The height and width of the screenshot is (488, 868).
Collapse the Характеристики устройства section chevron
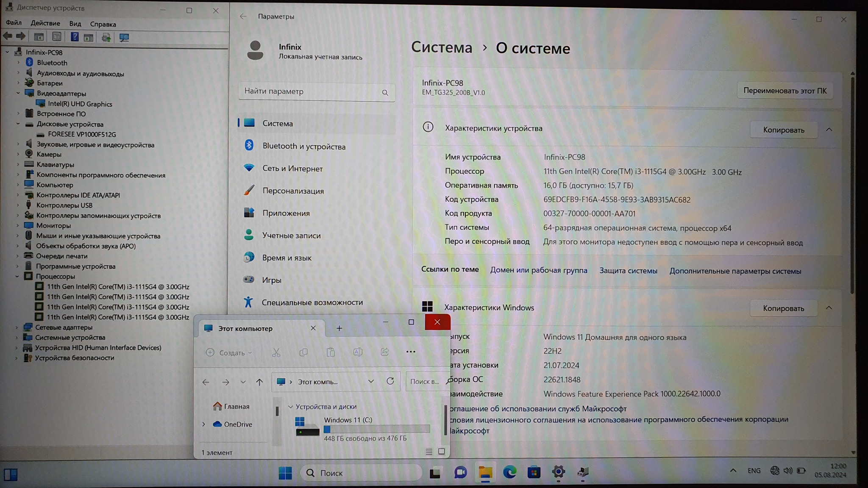pyautogui.click(x=829, y=130)
